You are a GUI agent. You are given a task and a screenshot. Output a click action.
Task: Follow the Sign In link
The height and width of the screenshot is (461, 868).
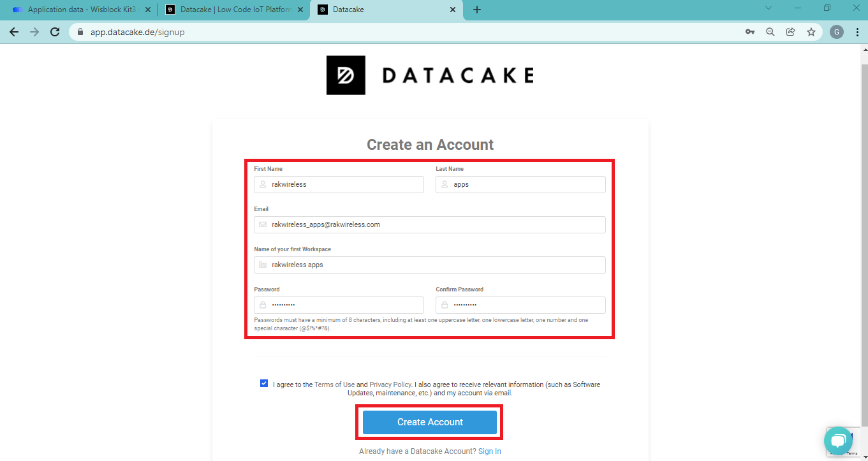point(490,451)
